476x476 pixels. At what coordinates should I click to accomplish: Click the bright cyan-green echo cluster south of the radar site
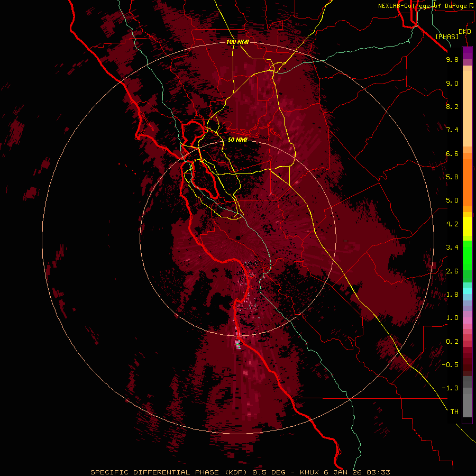pos(239,344)
